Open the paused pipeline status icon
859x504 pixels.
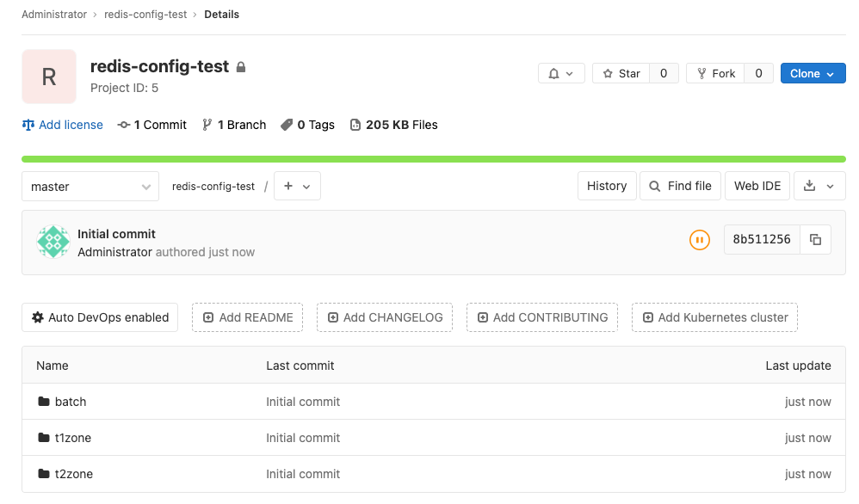pyautogui.click(x=700, y=240)
